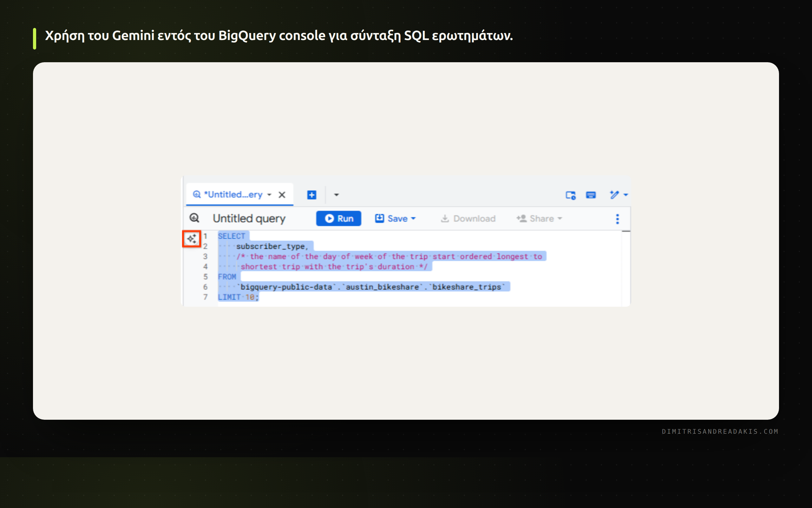
Task: Create a new query with the blue plus icon
Action: [x=312, y=195]
